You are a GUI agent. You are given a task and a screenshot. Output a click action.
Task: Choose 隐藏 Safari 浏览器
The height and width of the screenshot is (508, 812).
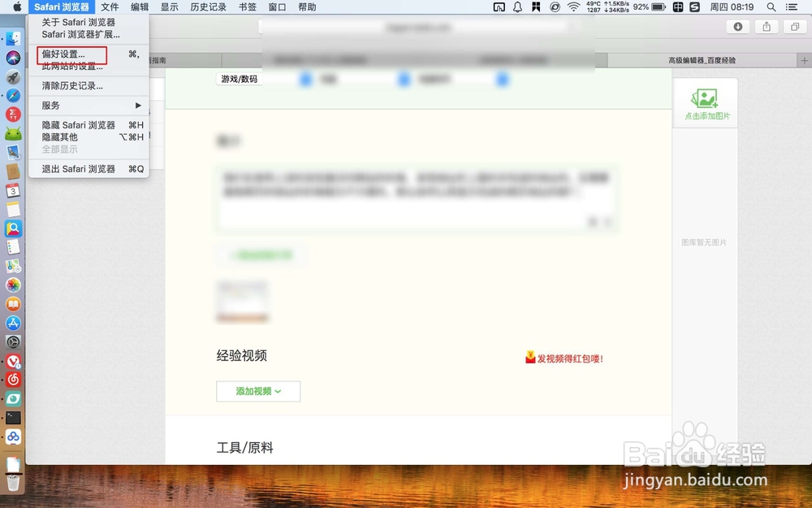89,125
